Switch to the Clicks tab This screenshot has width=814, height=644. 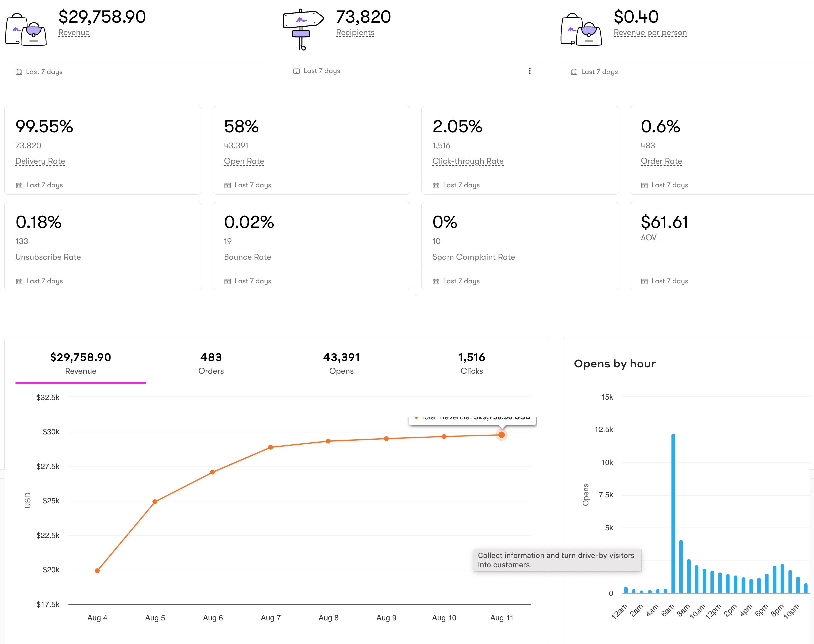[472, 363]
